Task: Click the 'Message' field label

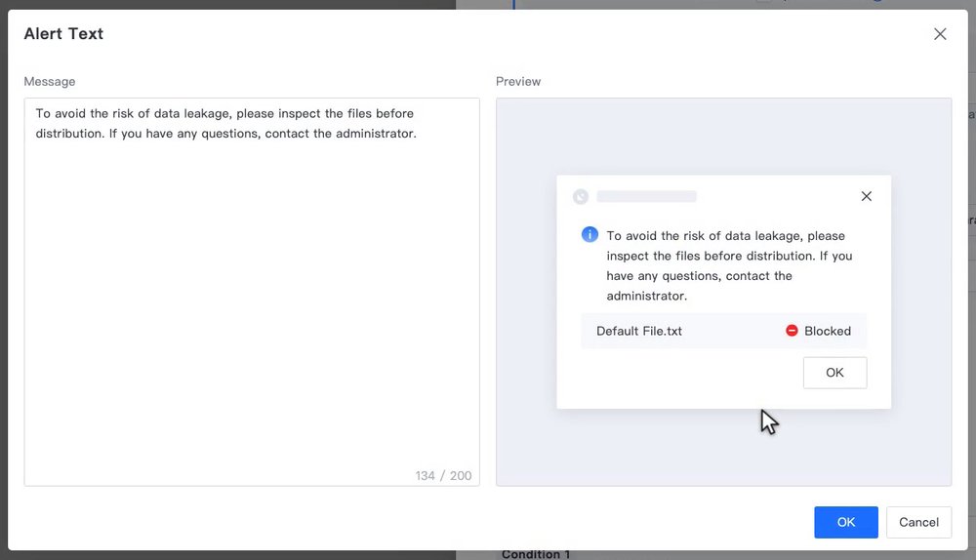Action: (x=50, y=82)
